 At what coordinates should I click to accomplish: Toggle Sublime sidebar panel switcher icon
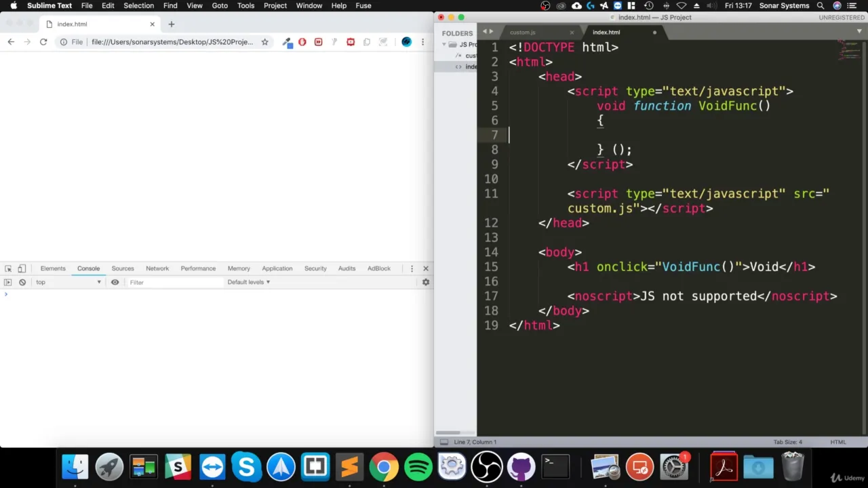[444, 442]
